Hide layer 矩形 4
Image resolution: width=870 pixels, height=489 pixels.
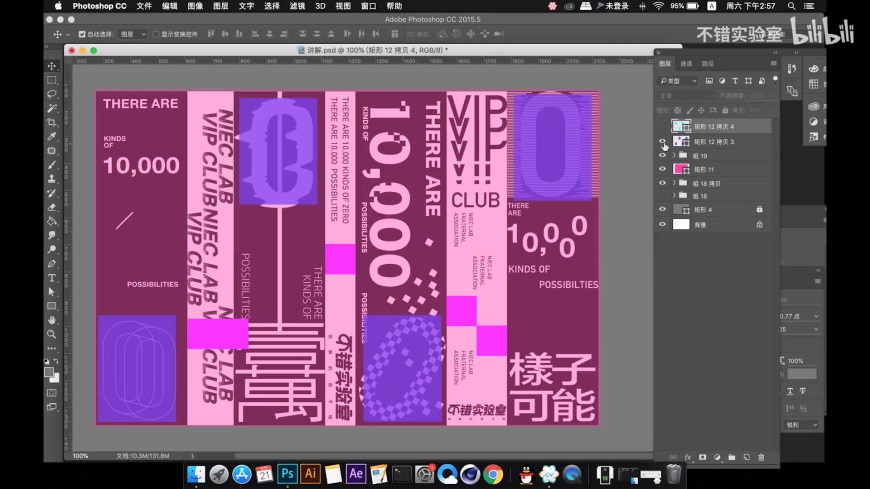[662, 209]
